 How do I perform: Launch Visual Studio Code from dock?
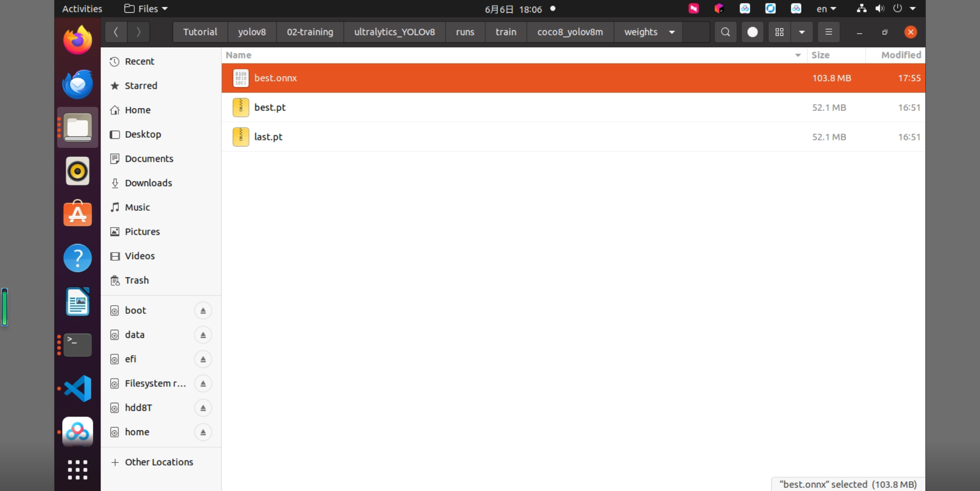pyautogui.click(x=78, y=388)
